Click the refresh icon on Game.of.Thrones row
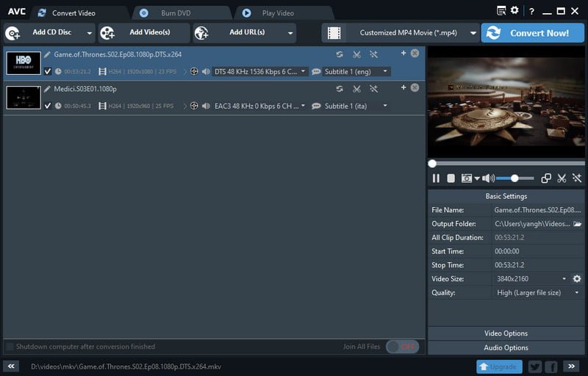 click(x=340, y=54)
